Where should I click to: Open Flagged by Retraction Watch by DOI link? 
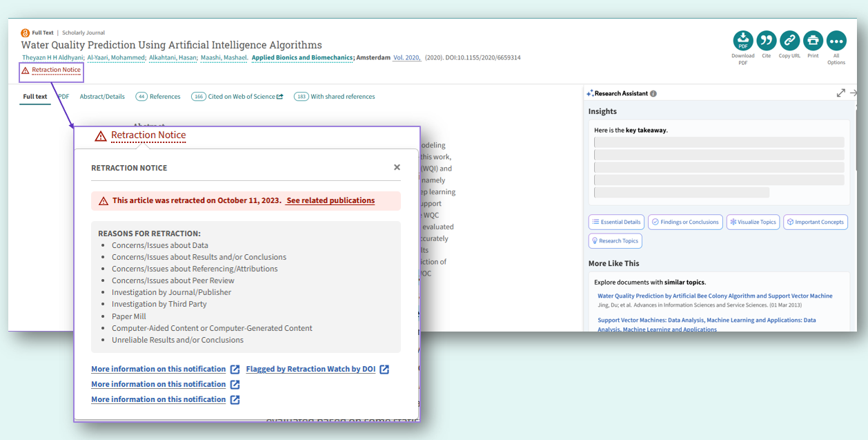tap(310, 369)
